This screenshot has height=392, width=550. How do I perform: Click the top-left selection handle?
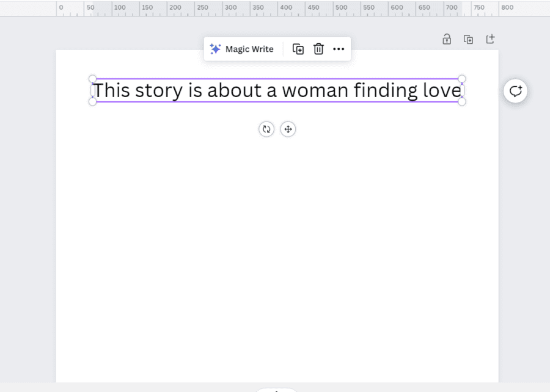[92, 79]
